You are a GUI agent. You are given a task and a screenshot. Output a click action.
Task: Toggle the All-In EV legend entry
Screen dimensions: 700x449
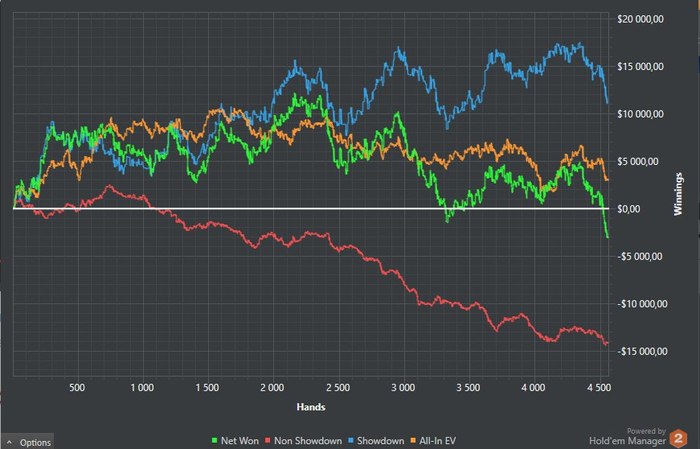pos(433,441)
